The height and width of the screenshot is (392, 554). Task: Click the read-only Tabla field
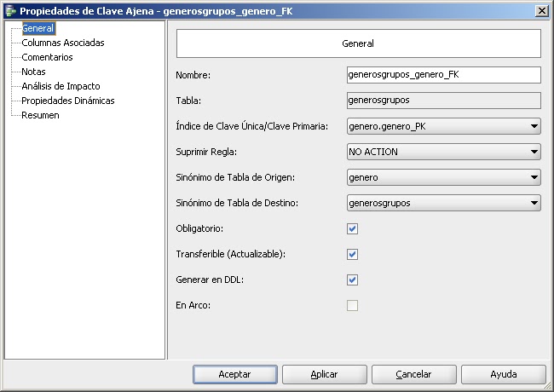(444, 101)
